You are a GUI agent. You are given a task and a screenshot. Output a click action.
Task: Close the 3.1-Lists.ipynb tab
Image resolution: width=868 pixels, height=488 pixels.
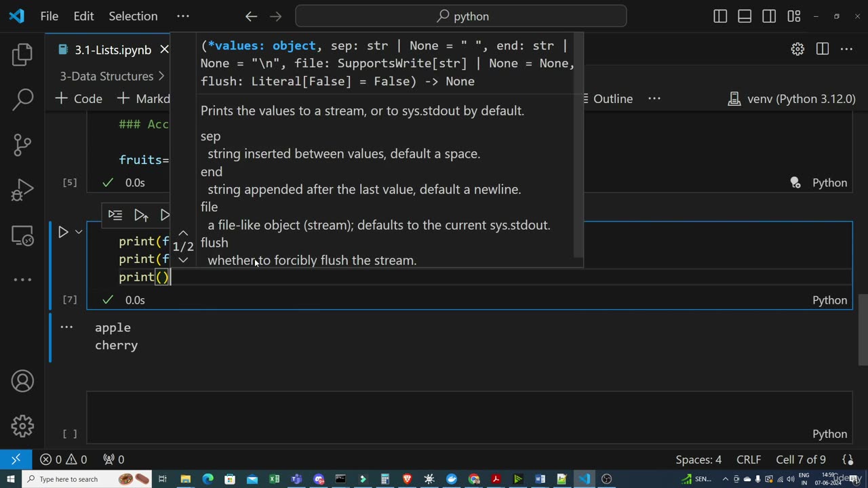tap(164, 49)
